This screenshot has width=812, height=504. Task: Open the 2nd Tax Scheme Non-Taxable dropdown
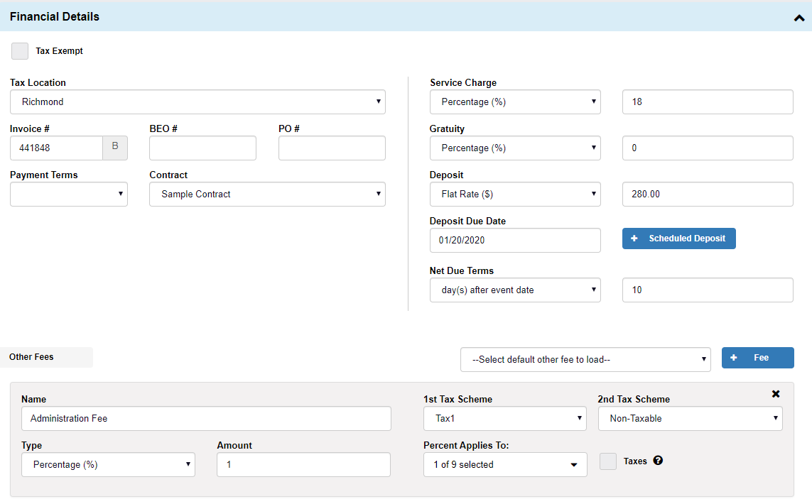click(691, 419)
